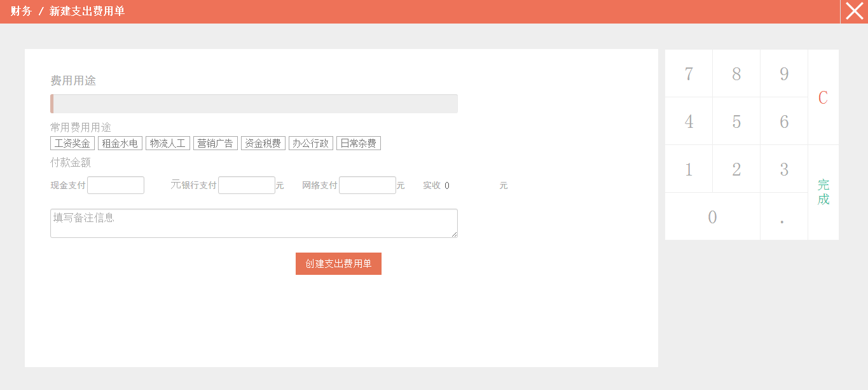Close the new expense form window

[854, 11]
